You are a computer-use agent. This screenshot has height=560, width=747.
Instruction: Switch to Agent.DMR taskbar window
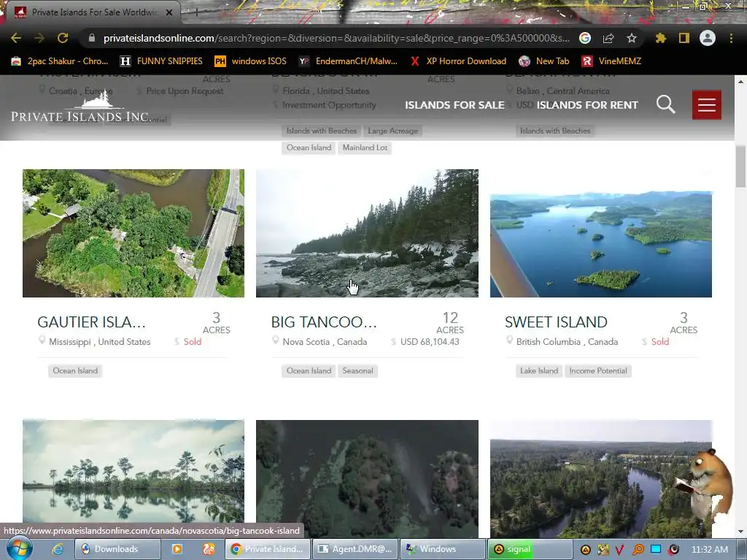coord(355,549)
